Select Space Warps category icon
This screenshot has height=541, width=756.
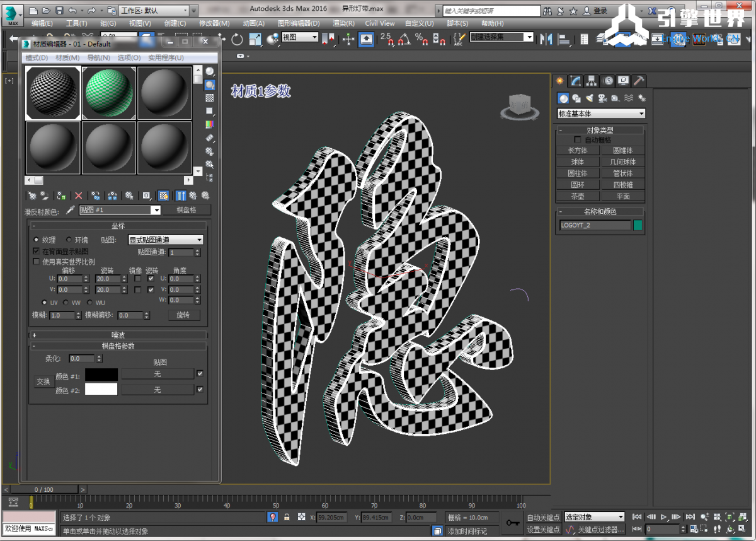(628, 98)
